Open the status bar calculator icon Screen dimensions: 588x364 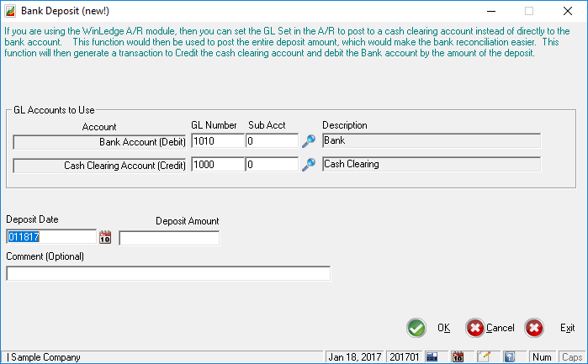(x=432, y=357)
